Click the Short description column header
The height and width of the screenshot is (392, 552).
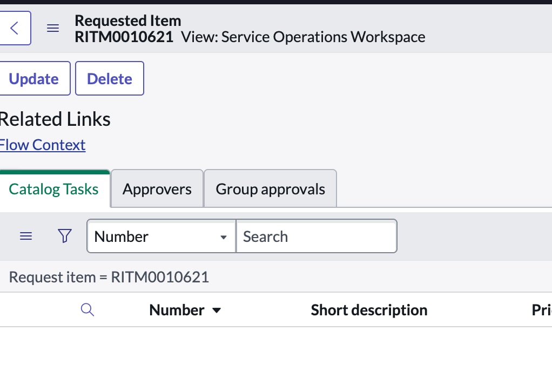(369, 310)
